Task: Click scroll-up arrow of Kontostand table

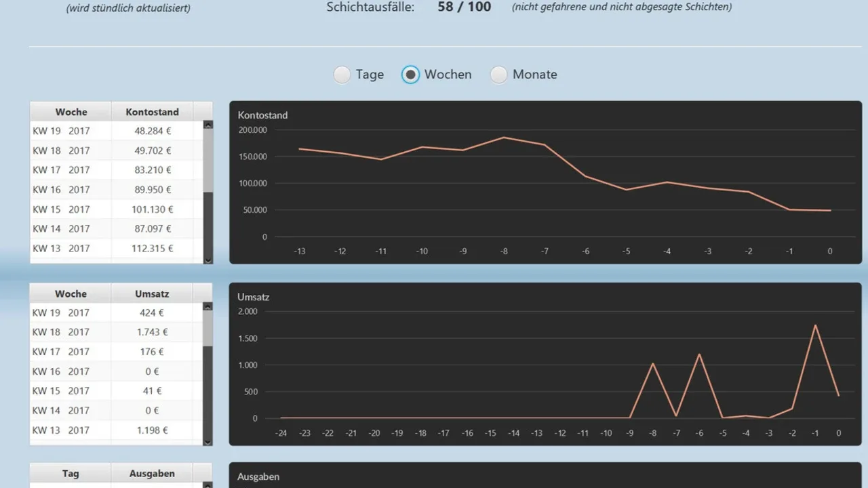Action: point(208,125)
